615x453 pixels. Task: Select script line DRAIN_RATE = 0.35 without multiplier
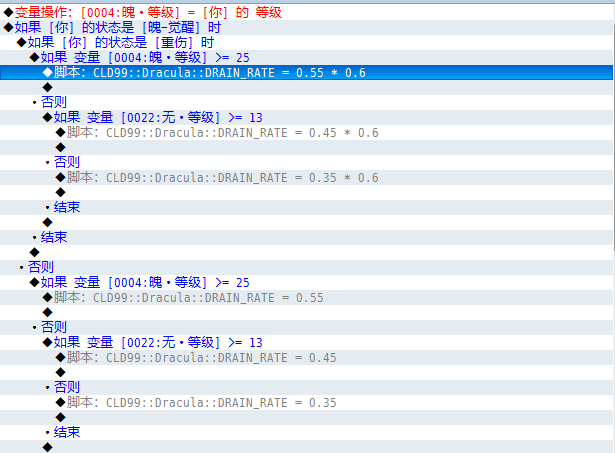tap(306, 403)
